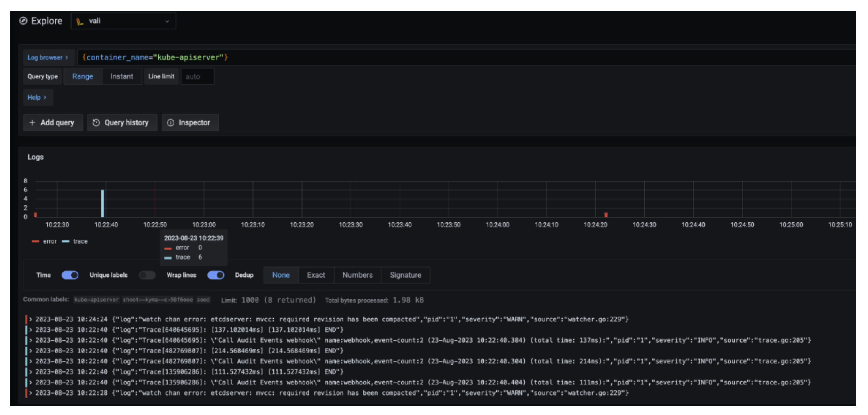Expand the Log browser panel
This screenshot has width=868, height=415.
(x=48, y=58)
